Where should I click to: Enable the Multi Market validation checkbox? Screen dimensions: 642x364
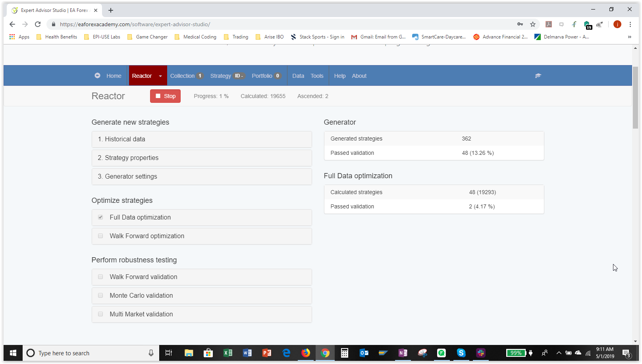pos(100,314)
